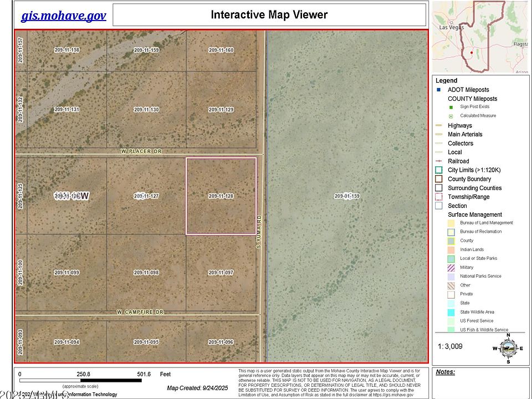
Task: Open the gis.mohave.gov link
Action: pos(63,15)
